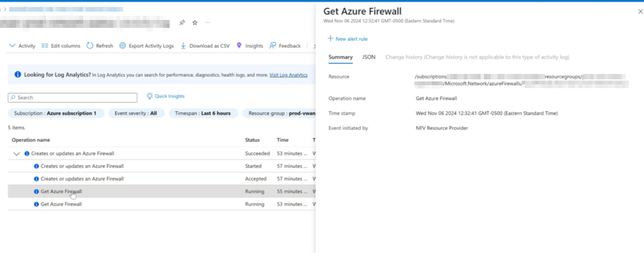Switch to the Summary tab
Image resolution: width=644 pixels, height=253 pixels.
pyautogui.click(x=341, y=57)
